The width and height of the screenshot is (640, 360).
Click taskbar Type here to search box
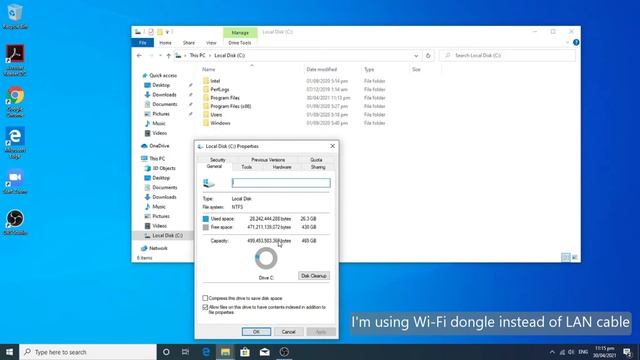point(88,352)
